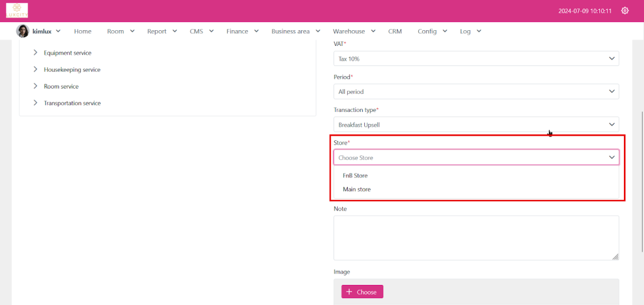Select FnB Store option
Viewport: 644px width, 305px height.
coord(355,175)
